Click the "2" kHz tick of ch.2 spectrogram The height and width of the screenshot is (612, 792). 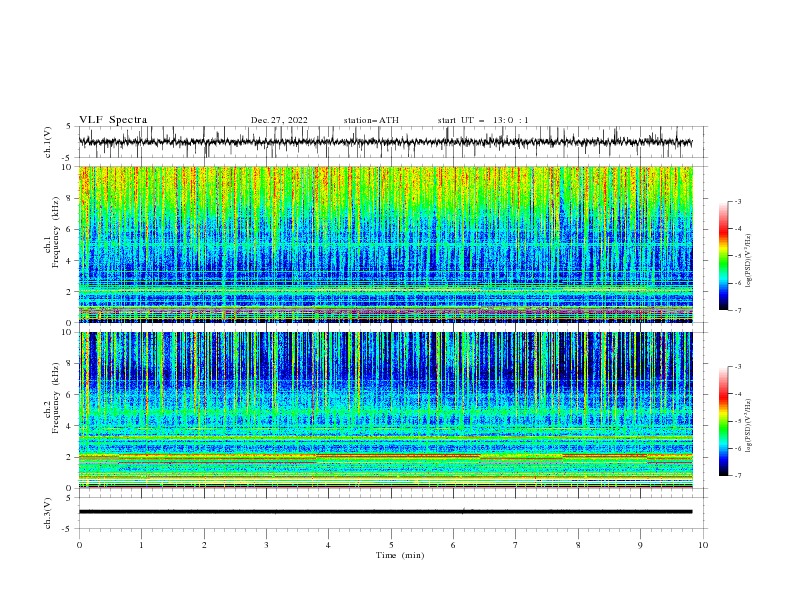coord(70,457)
